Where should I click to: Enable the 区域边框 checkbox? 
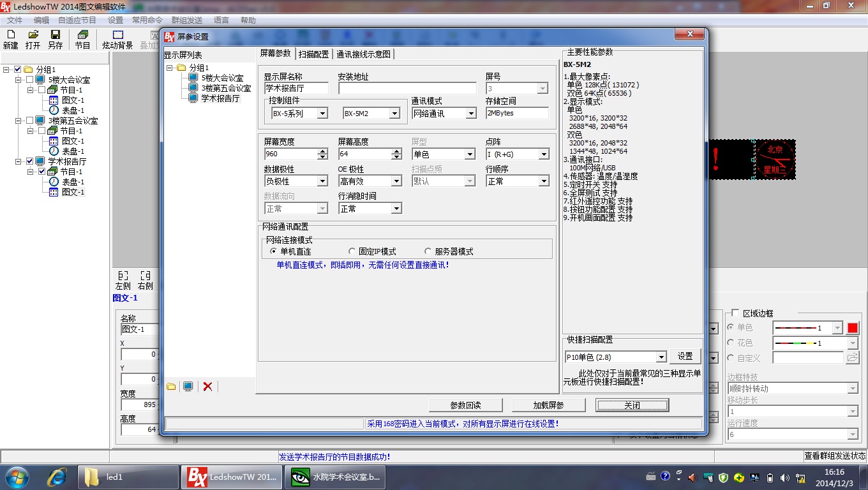[735, 313]
